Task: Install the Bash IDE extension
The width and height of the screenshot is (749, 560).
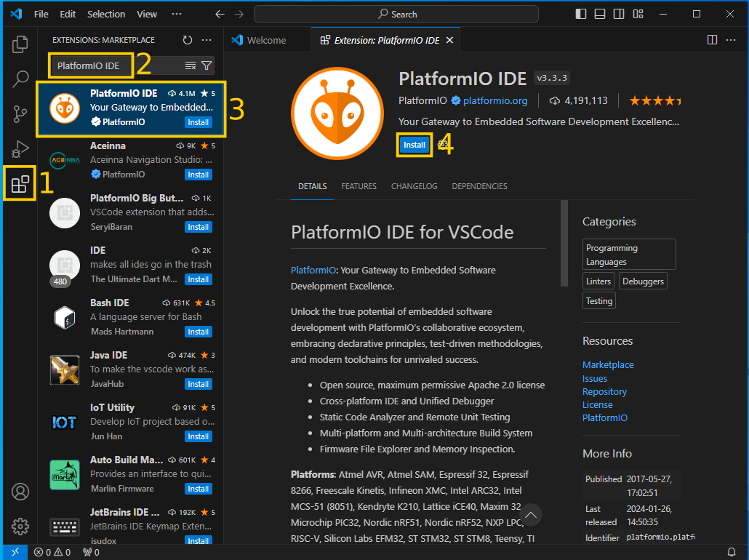Action: click(x=198, y=332)
